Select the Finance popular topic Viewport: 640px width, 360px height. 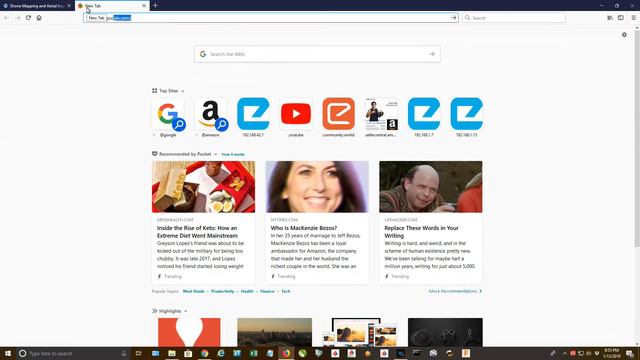267,291
